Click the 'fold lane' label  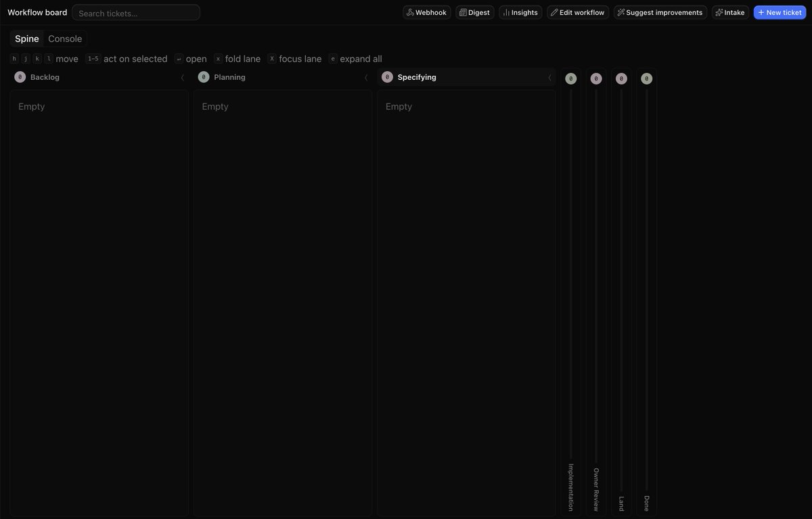coord(243,59)
